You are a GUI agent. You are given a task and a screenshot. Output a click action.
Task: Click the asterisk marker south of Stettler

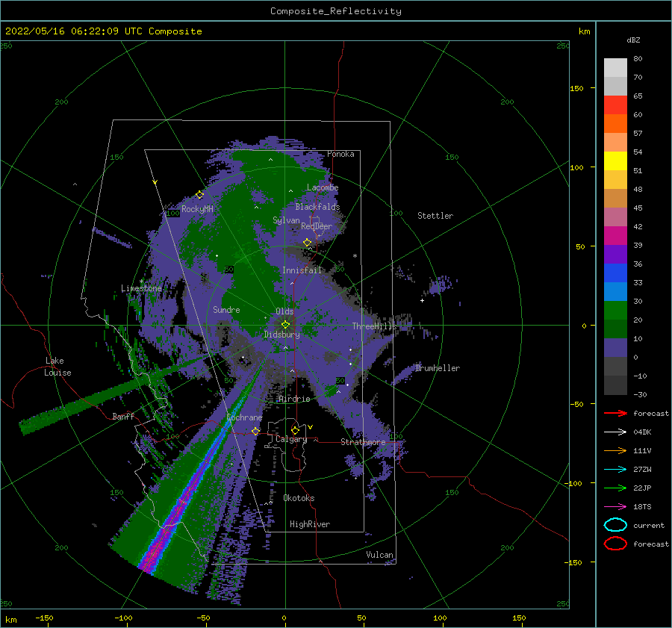pyautogui.click(x=355, y=256)
